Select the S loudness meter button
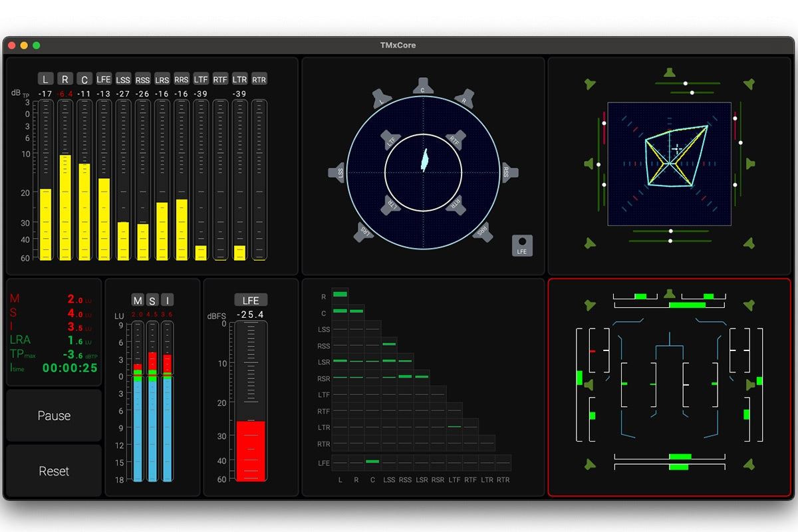 [152, 301]
